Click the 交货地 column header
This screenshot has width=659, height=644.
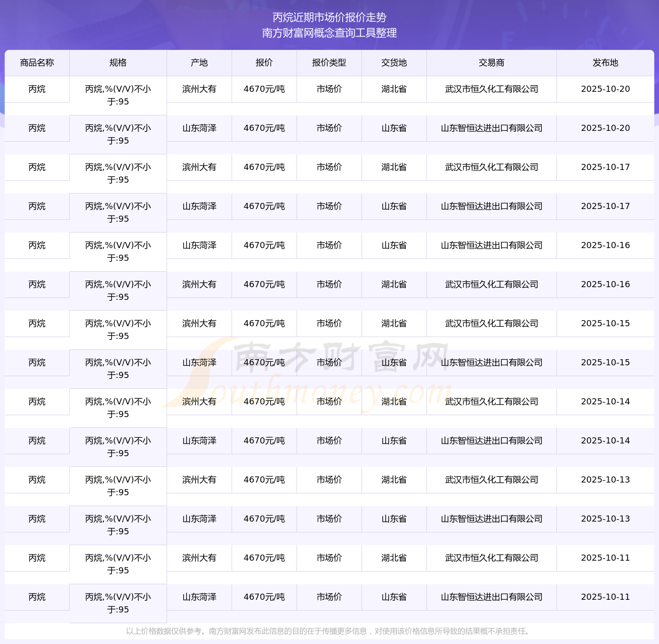(x=394, y=63)
